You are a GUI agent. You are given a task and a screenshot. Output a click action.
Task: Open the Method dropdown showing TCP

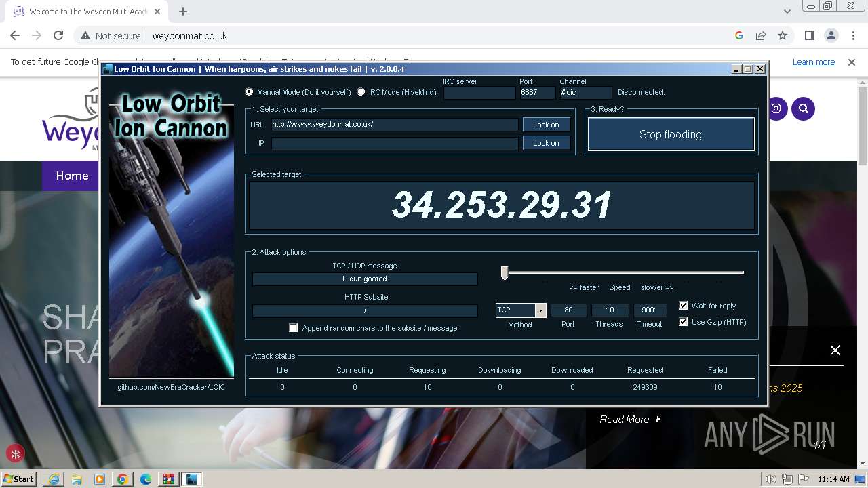click(x=540, y=310)
